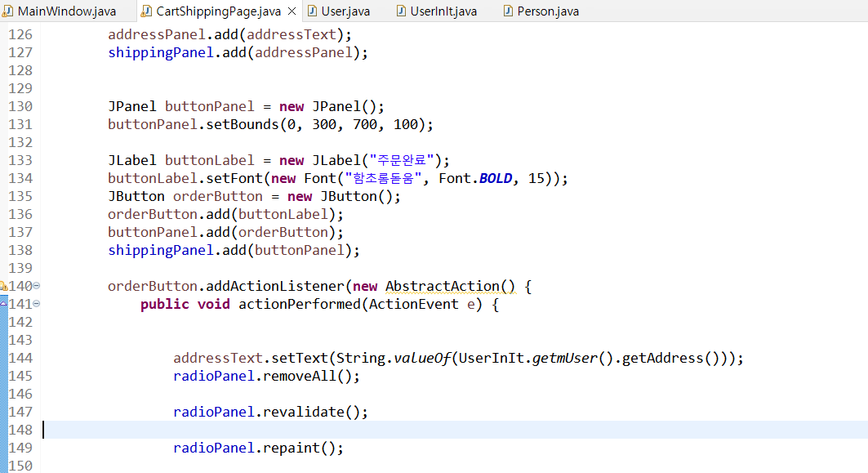Click the file icon on CartShippingPage.java tab
The height and width of the screenshot is (473, 868).
[147, 11]
